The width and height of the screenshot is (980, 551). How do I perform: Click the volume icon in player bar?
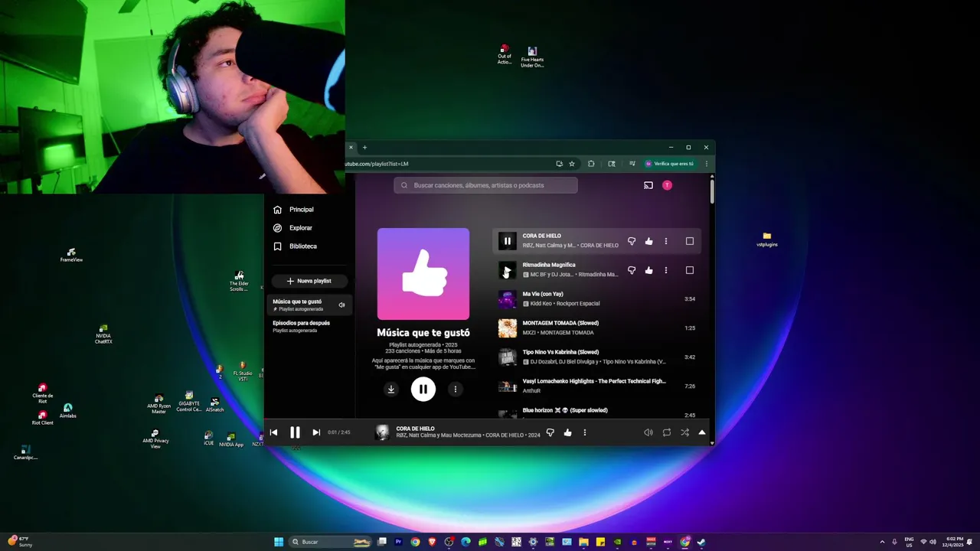point(648,432)
